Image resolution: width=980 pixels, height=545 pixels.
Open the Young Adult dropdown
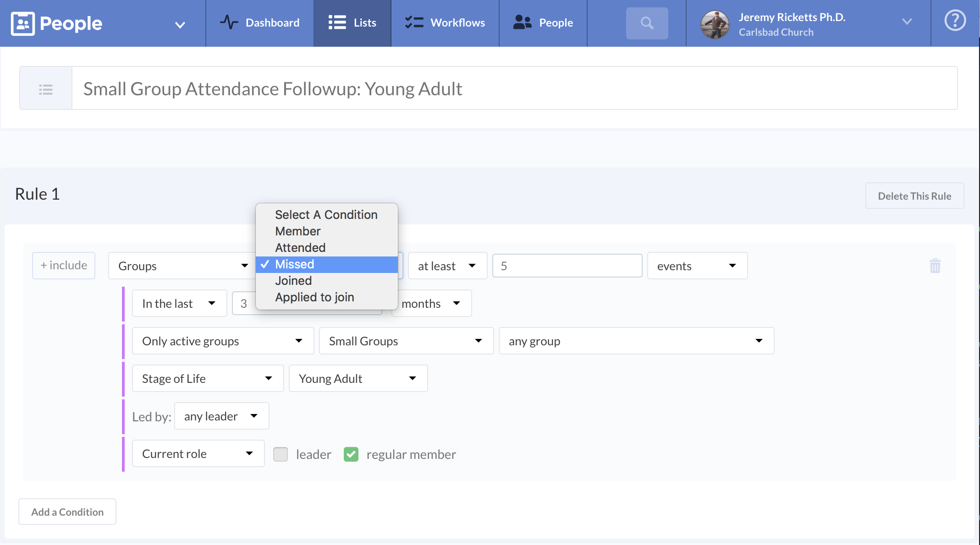(x=358, y=378)
